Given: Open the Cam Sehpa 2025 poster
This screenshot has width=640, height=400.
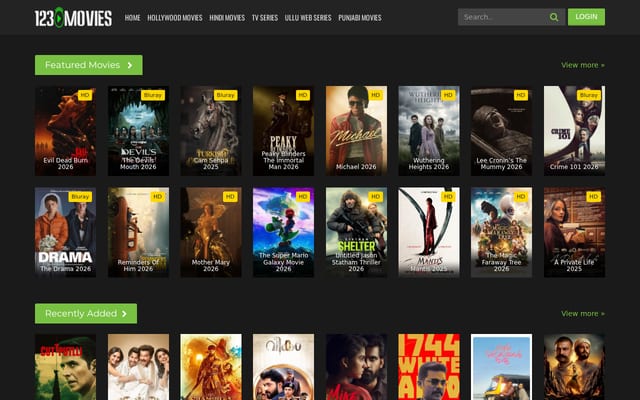Looking at the screenshot, I should pos(211,131).
